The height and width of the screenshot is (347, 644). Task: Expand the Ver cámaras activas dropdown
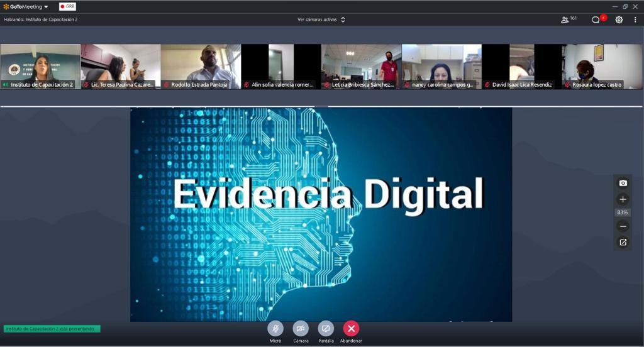pos(321,19)
